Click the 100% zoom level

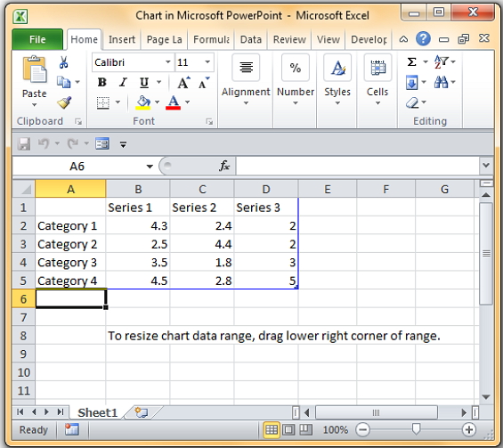tap(336, 429)
